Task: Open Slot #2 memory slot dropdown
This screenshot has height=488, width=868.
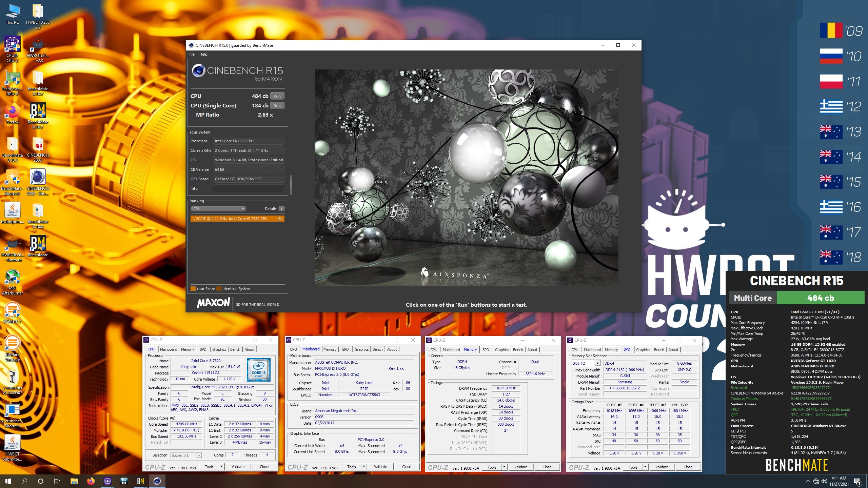Action: (586, 363)
